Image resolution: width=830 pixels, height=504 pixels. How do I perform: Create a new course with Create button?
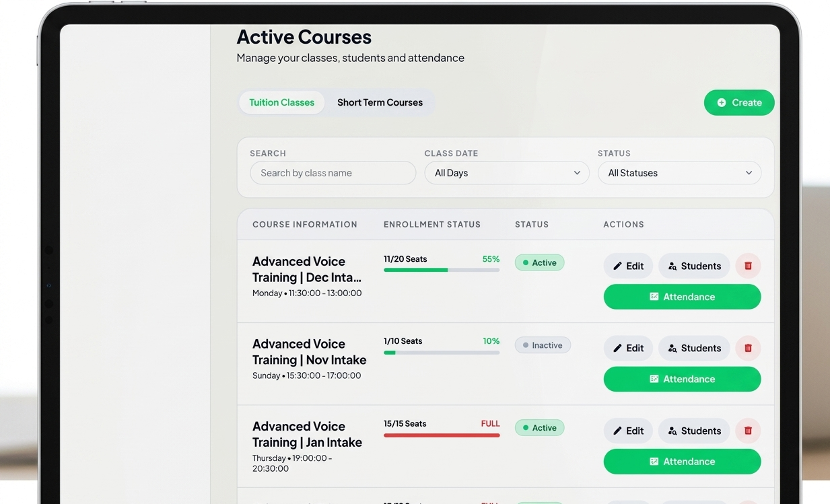coord(739,102)
